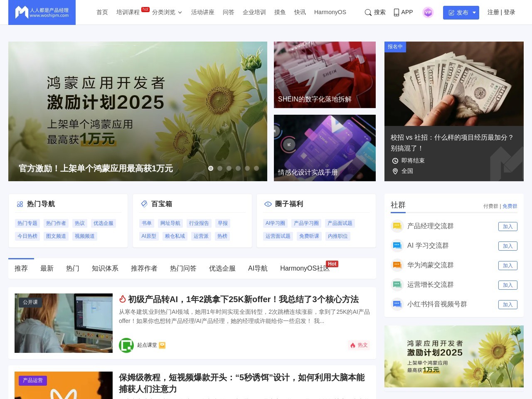Click the search magnifier icon
Viewport: 532px width, 399px height.
click(368, 12)
